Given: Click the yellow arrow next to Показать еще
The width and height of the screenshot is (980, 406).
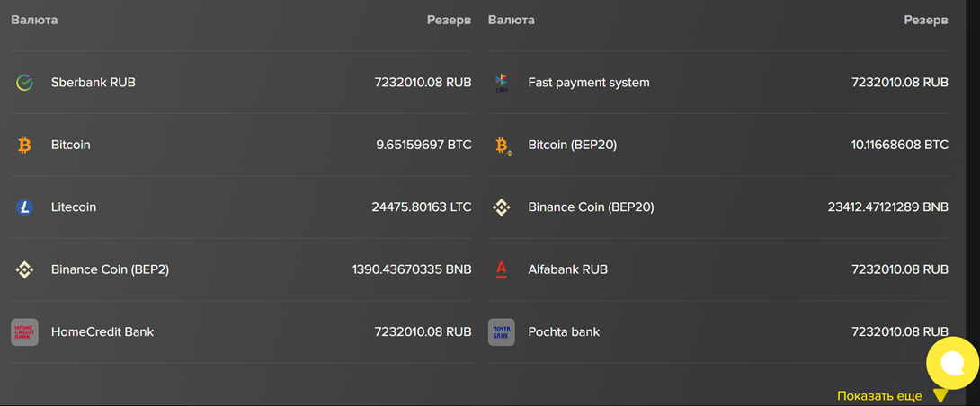Looking at the screenshot, I should point(940,396).
